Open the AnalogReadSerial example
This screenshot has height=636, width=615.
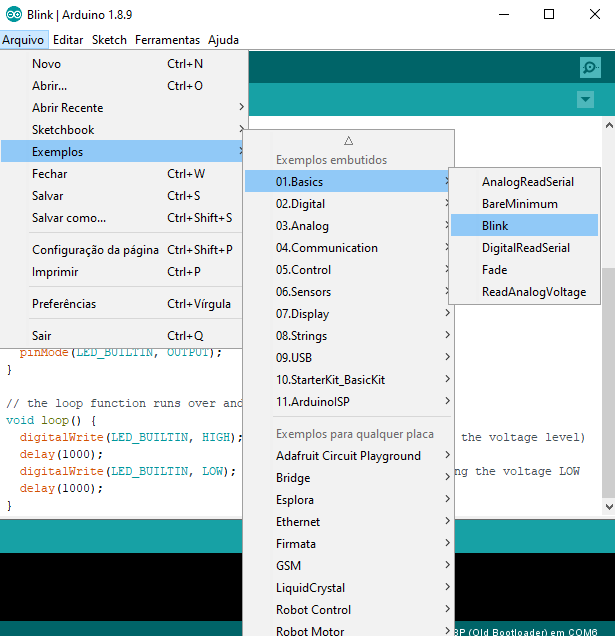pyautogui.click(x=524, y=181)
